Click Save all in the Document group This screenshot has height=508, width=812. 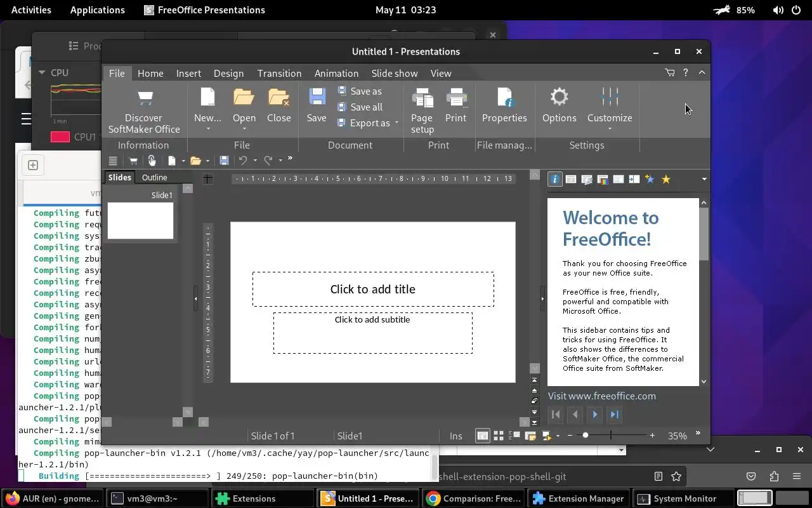click(x=360, y=107)
